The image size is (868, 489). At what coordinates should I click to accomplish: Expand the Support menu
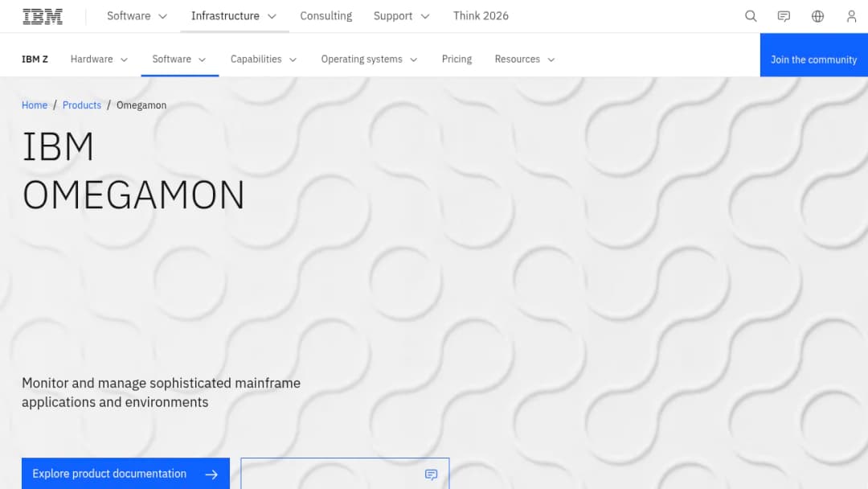coord(401,16)
